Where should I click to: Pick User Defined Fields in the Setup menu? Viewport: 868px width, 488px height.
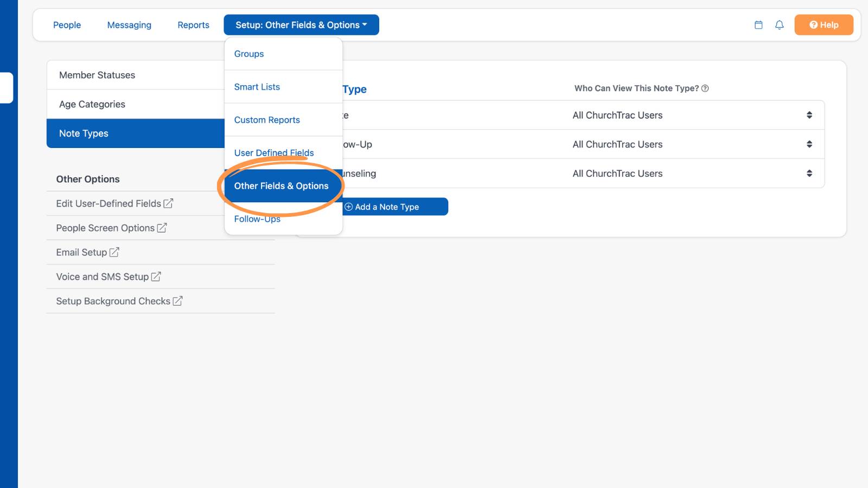point(284,153)
